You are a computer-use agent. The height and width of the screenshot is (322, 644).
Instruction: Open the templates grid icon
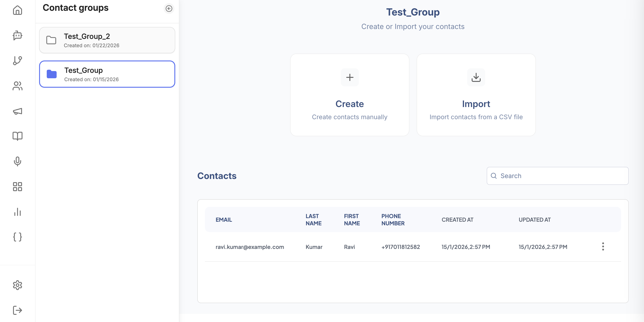[x=17, y=187]
